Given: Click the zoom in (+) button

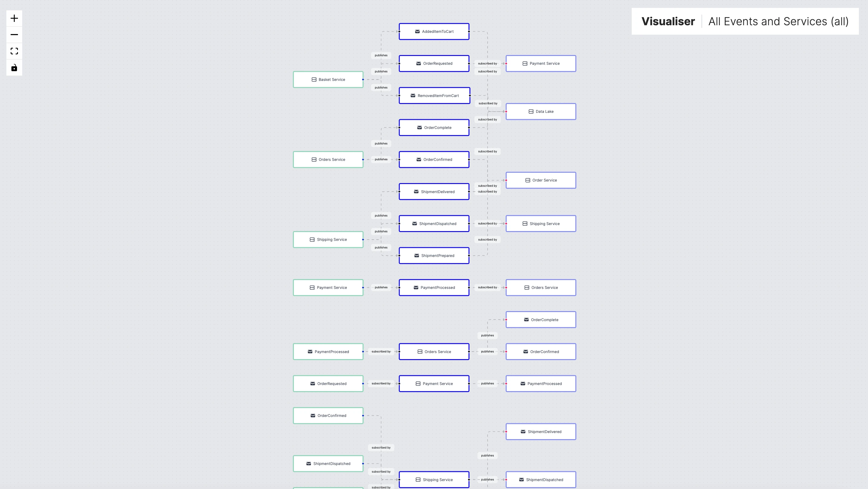Looking at the screenshot, I should [14, 17].
